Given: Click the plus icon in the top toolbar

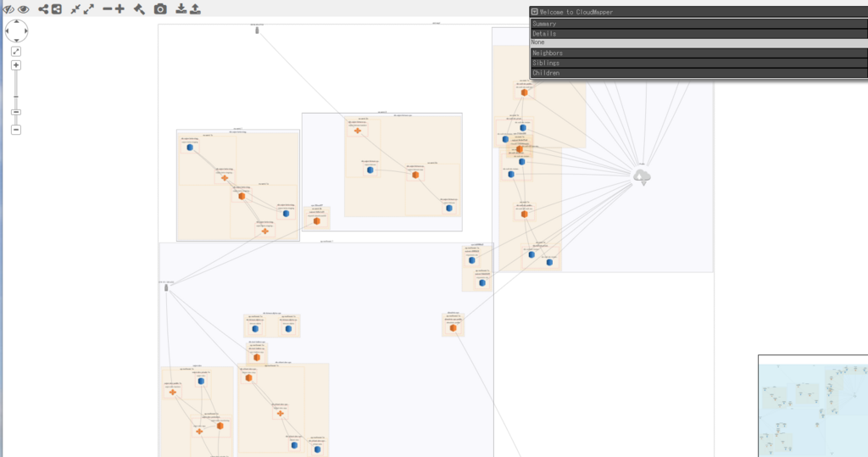Looking at the screenshot, I should 120,8.
